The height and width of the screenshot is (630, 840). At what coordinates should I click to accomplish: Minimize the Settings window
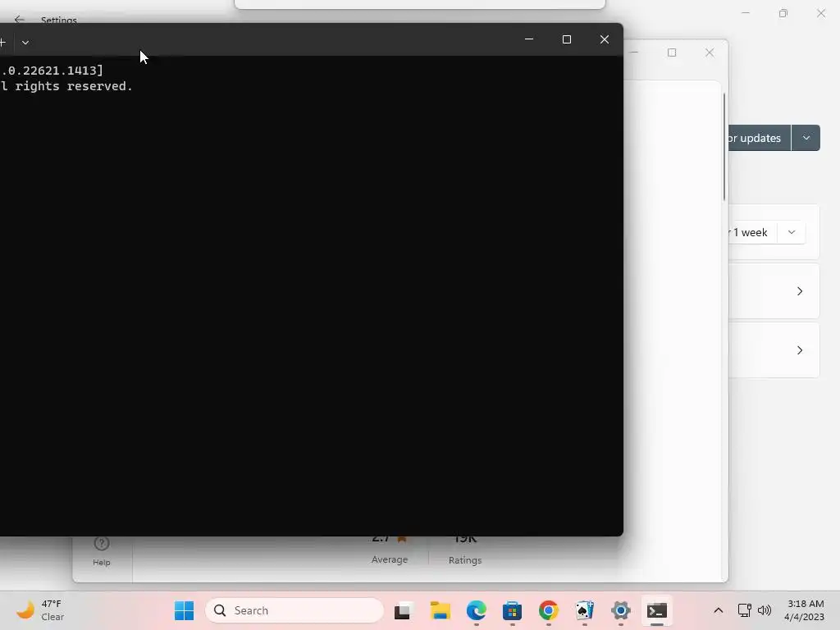click(746, 13)
